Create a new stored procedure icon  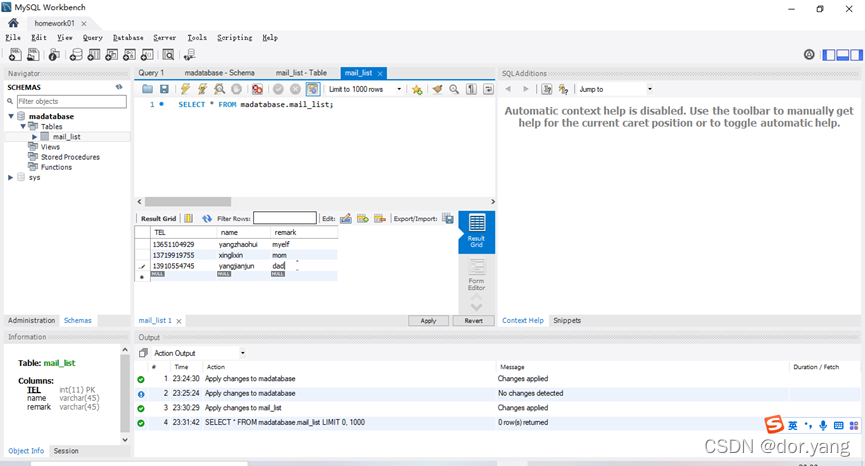[129, 55]
